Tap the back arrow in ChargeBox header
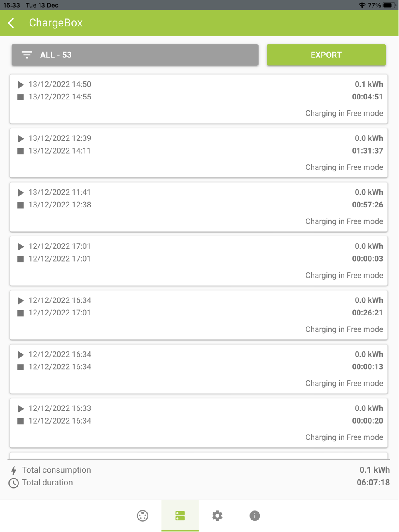 pos(11,23)
